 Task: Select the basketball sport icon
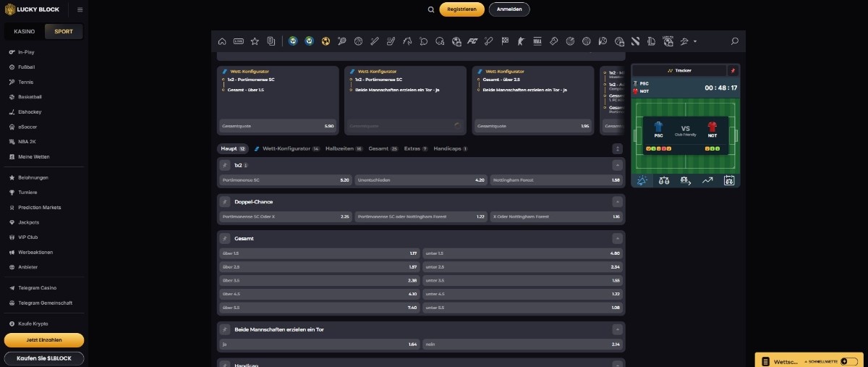[358, 41]
